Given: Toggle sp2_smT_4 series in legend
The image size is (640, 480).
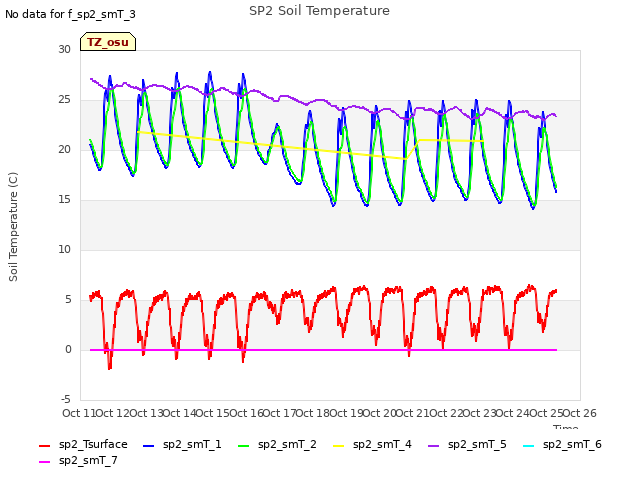Looking at the screenshot, I should click(x=372, y=444).
